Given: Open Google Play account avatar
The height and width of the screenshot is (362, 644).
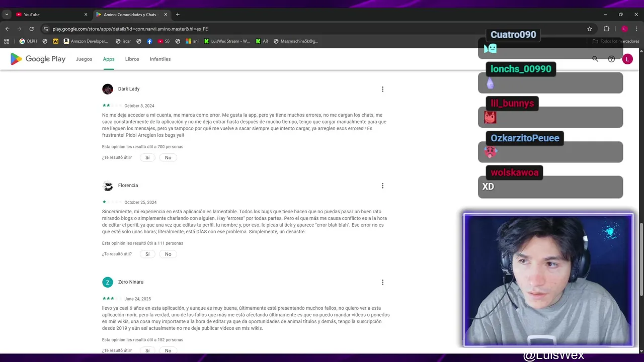Looking at the screenshot, I should tap(627, 59).
